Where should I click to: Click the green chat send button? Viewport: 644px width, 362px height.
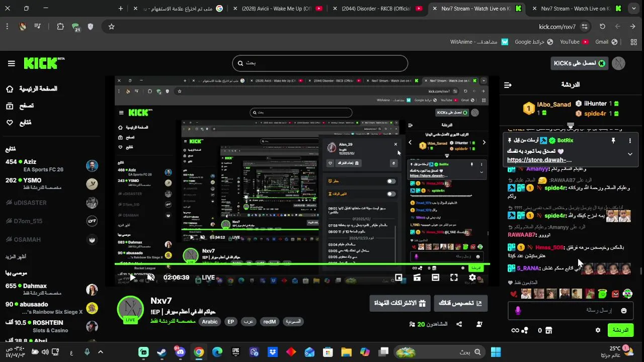pyautogui.click(x=620, y=330)
